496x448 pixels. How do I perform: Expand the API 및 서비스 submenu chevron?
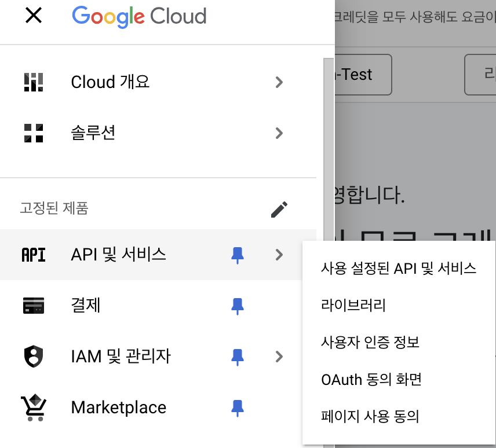click(279, 255)
